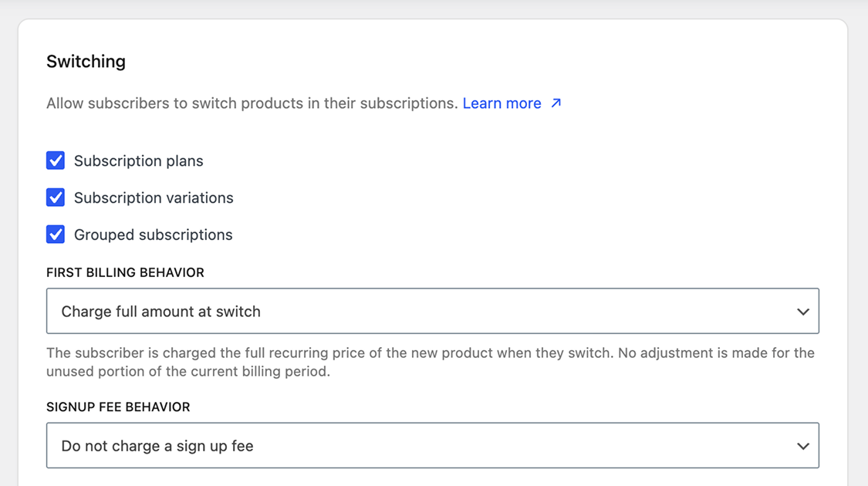Click the white checkmark beside Subscription plans
Viewport: 868px width, 486px height.
(56, 160)
